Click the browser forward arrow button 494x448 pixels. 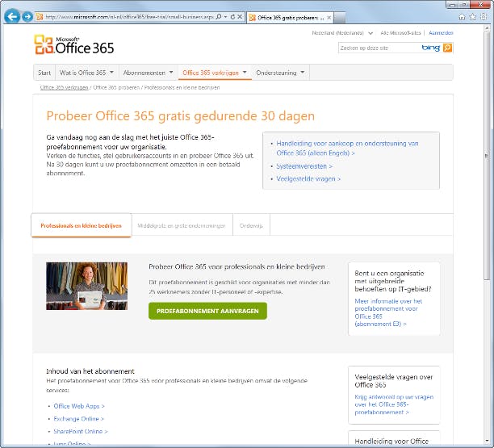(27, 17)
